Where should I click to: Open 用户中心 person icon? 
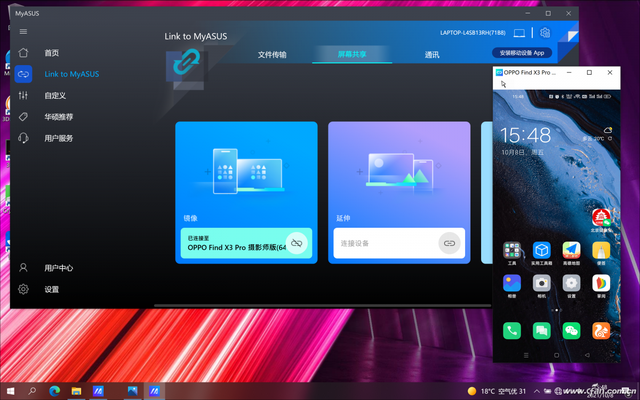click(x=23, y=268)
